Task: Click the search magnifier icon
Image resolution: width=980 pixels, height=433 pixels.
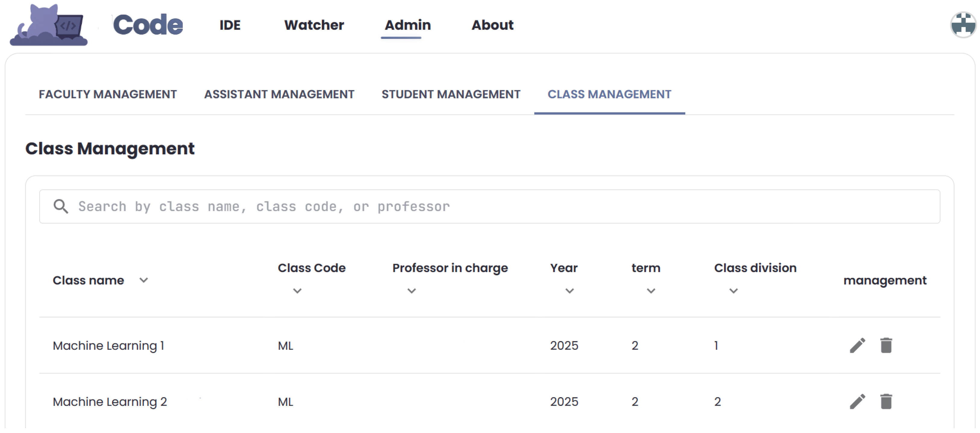Action: tap(61, 207)
